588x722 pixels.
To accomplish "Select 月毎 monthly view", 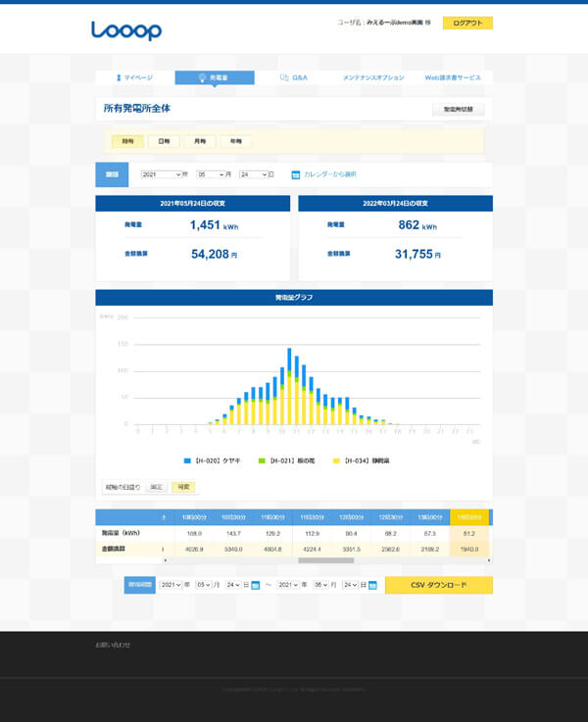I will tap(200, 141).
